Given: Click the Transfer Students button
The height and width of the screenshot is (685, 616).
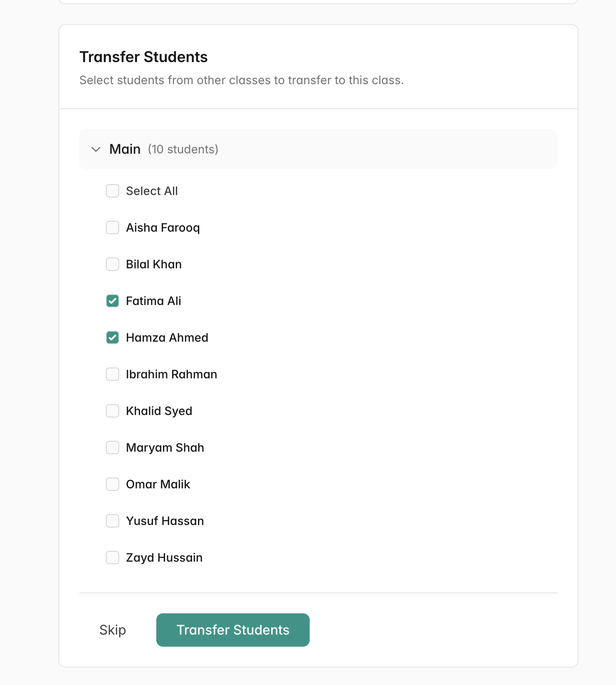Looking at the screenshot, I should [x=233, y=630].
